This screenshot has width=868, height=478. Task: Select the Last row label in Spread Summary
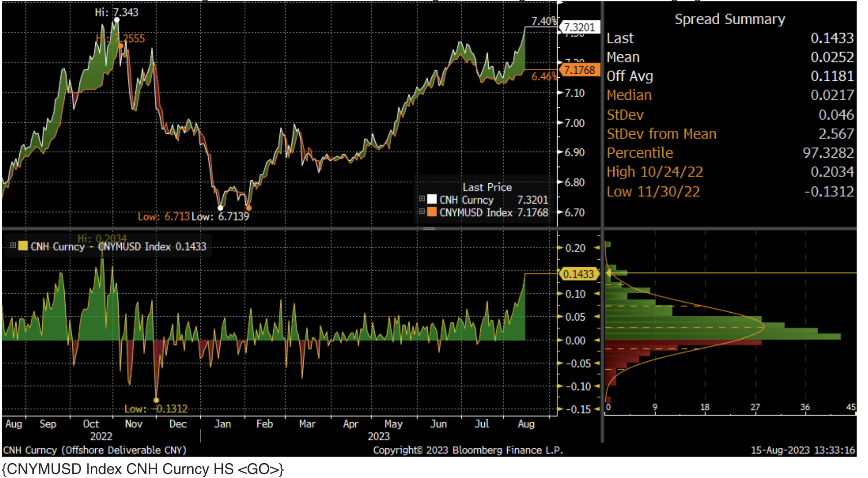(620, 38)
